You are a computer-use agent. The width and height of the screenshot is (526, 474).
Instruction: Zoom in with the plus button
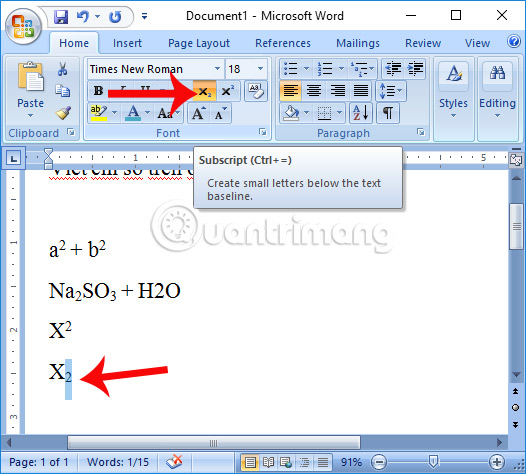496,463
